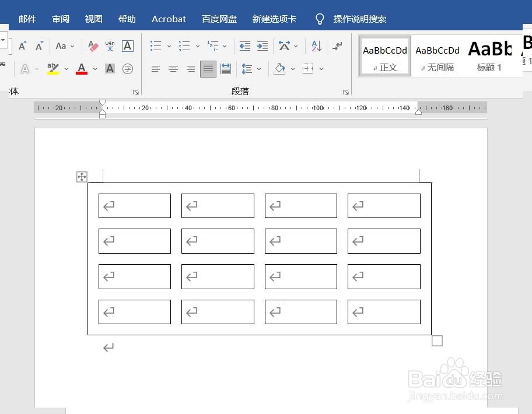The height and width of the screenshot is (414, 532).
Task: Toggle Justify alignment
Action: click(x=208, y=69)
